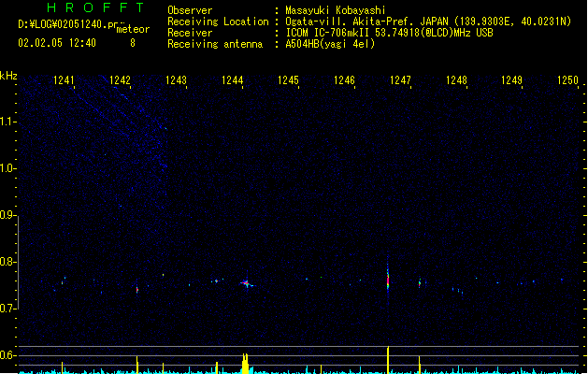The width and height of the screenshot is (588, 374).
Task: Click the 1244 time axis label
Action: click(232, 80)
